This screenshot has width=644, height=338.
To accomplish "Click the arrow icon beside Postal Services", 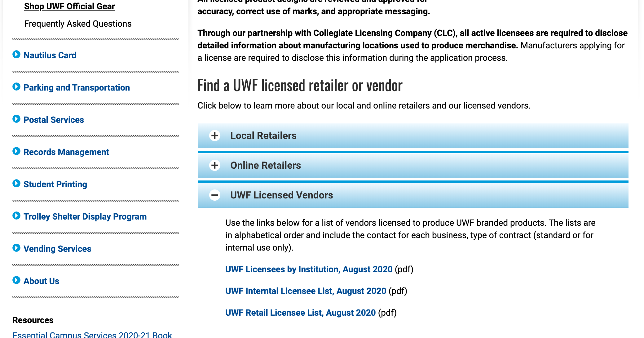I will click(16, 119).
